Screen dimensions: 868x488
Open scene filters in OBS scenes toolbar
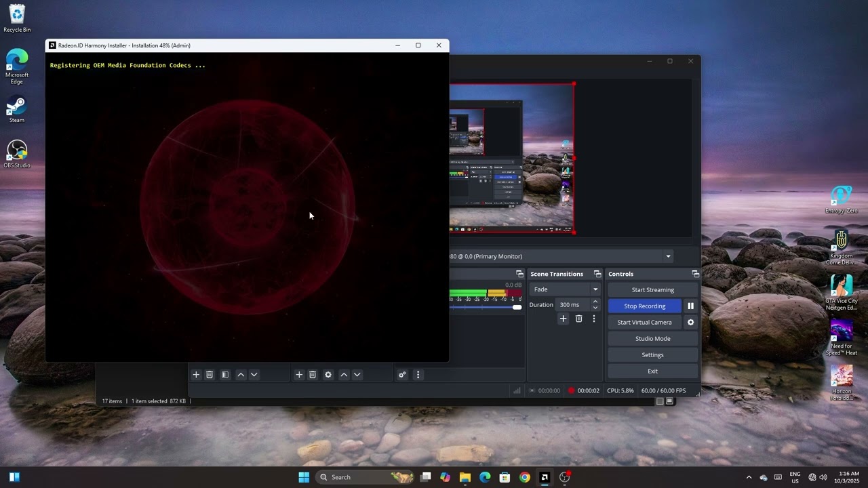[x=225, y=375]
